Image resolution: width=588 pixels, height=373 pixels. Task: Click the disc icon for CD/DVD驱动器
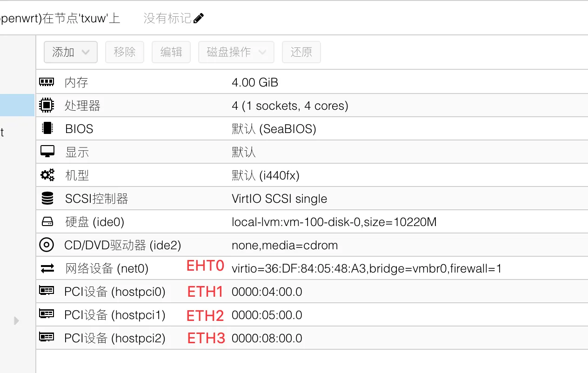47,245
